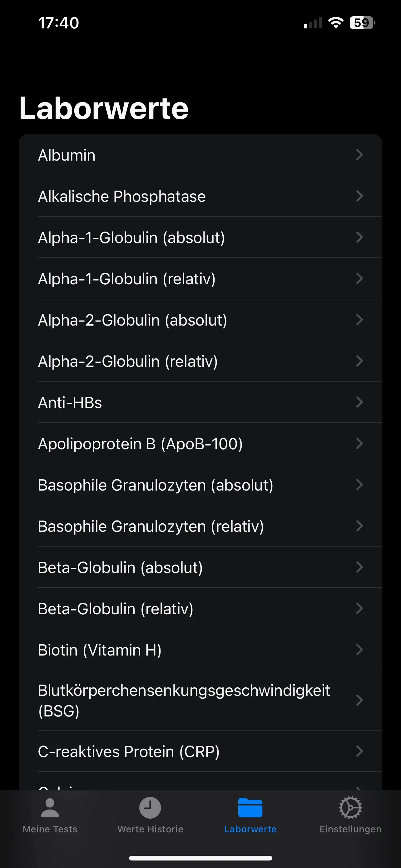401x868 pixels.
Task: Tap chevron for C-reaktives Protein (CRP)
Action: [359, 751]
